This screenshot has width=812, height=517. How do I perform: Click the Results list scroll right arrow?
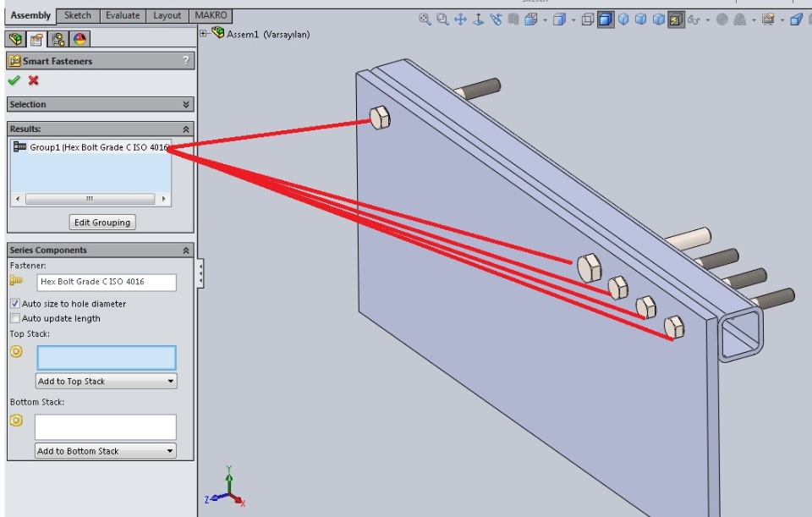163,199
